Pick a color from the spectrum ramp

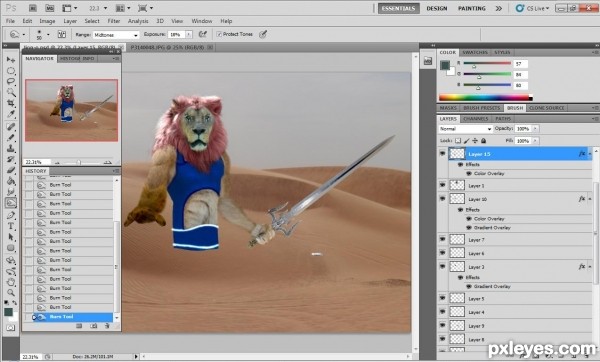(485, 98)
